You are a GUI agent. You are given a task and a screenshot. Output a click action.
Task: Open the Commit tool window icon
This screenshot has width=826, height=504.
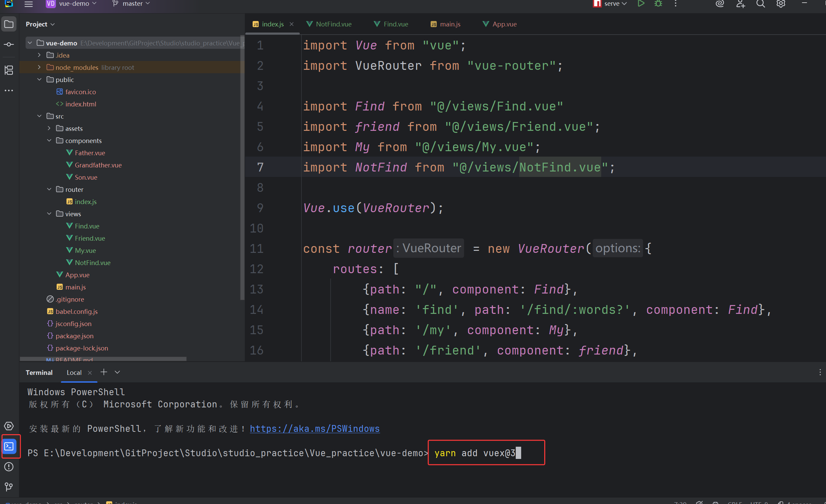pos(9,44)
